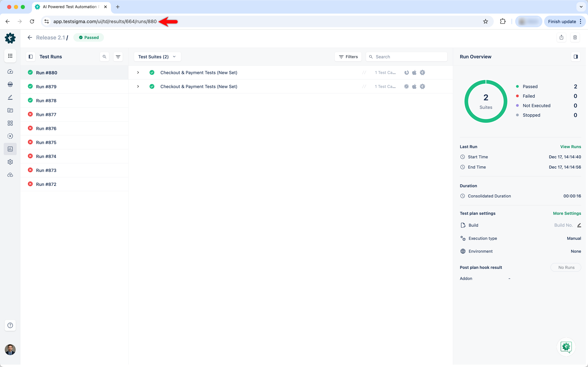Screen dimensions: 588x367
Task: Open the browser tab overview chevron
Action: [581, 7]
